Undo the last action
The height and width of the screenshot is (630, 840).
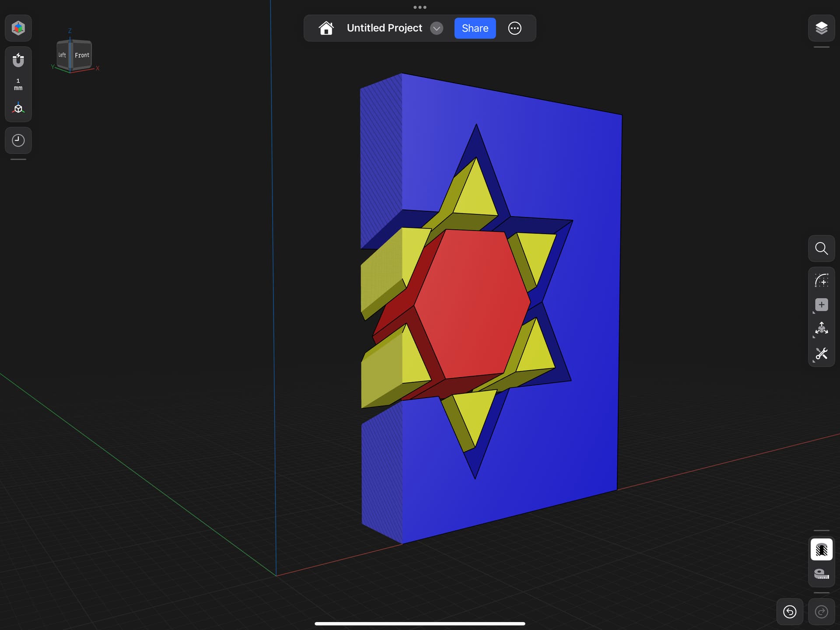pyautogui.click(x=790, y=612)
